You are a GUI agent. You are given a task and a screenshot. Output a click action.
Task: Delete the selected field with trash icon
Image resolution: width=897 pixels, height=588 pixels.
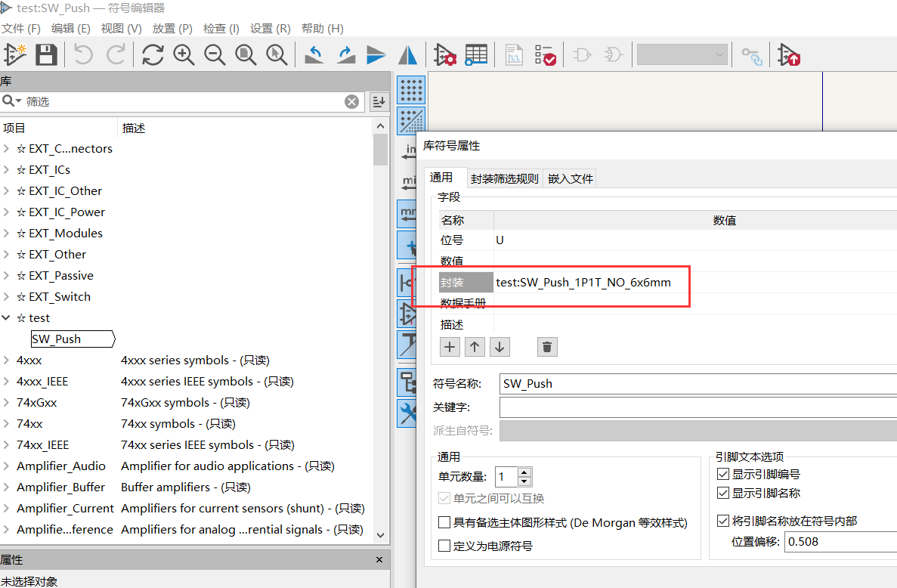tap(548, 347)
